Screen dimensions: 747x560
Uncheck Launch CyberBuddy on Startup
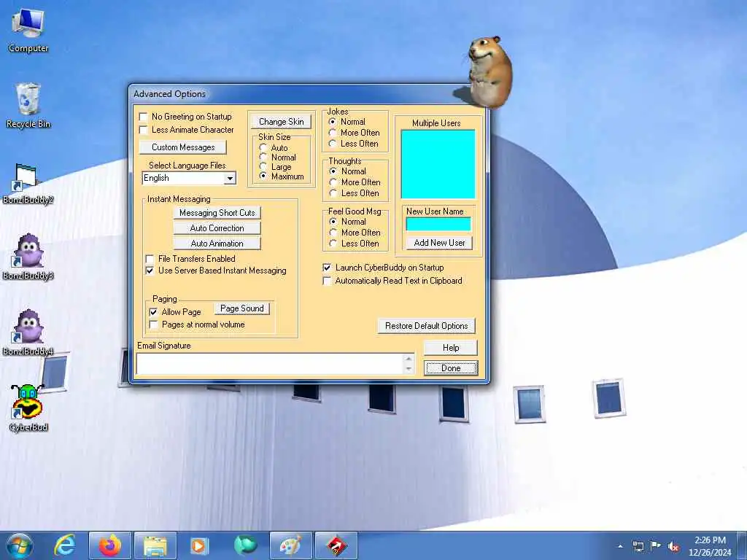(327, 268)
